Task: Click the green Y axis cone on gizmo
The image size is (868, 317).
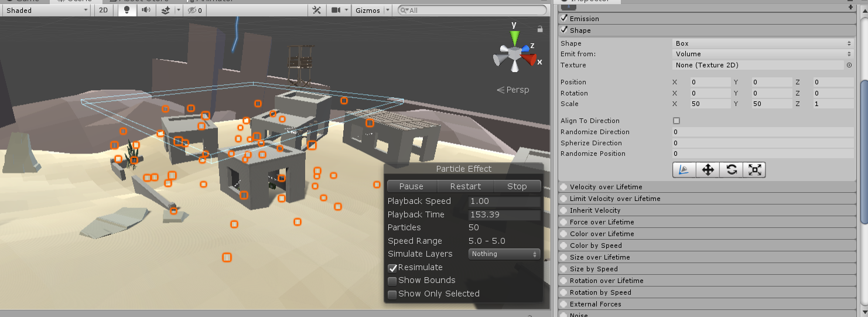Action: point(515,38)
